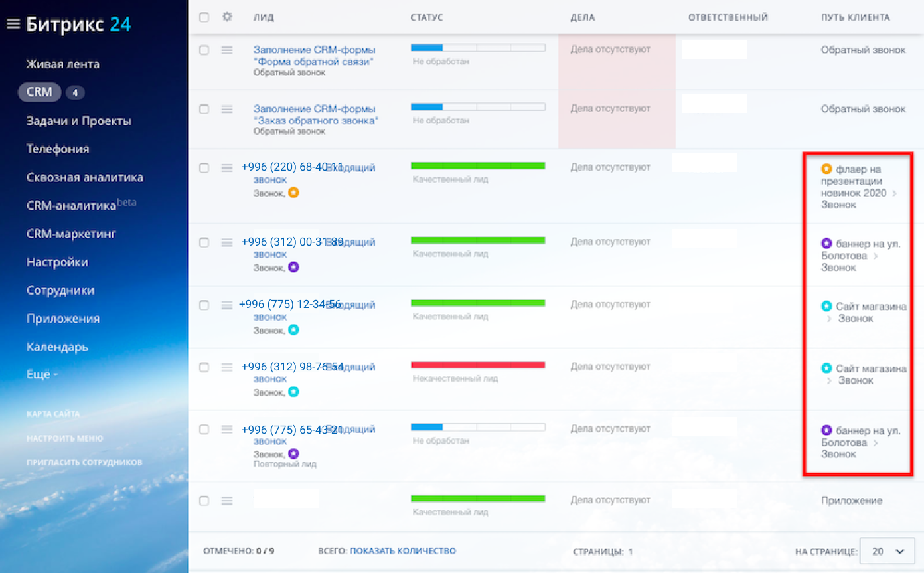The height and width of the screenshot is (573, 924).
Task: Click the CRM counter badge showing 4
Action: coord(75,93)
